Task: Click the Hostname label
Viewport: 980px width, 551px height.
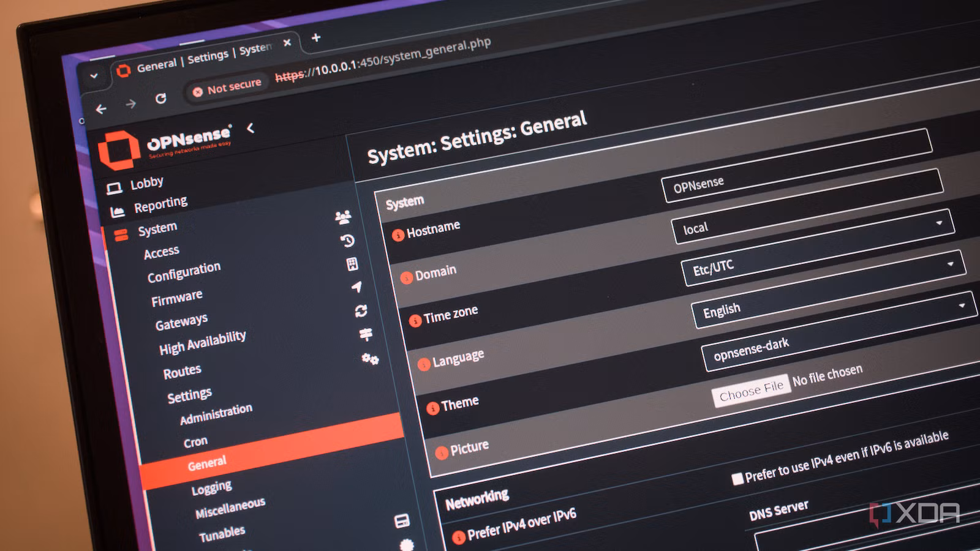Action: click(x=434, y=230)
